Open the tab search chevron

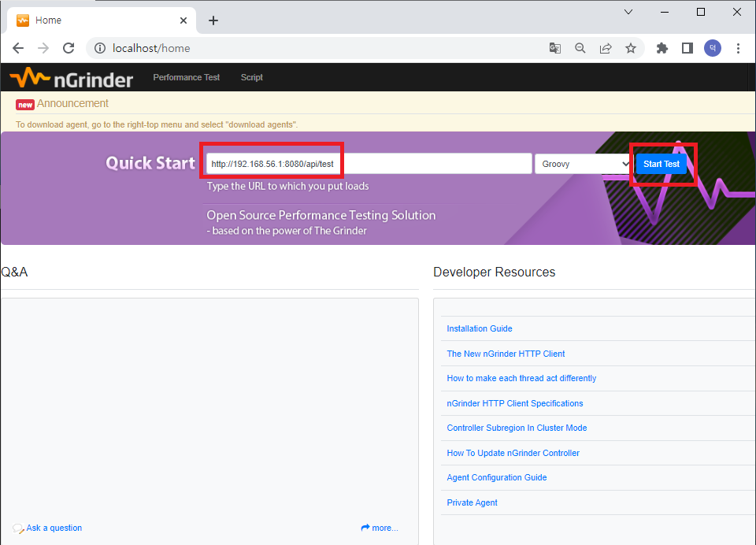pos(628,12)
